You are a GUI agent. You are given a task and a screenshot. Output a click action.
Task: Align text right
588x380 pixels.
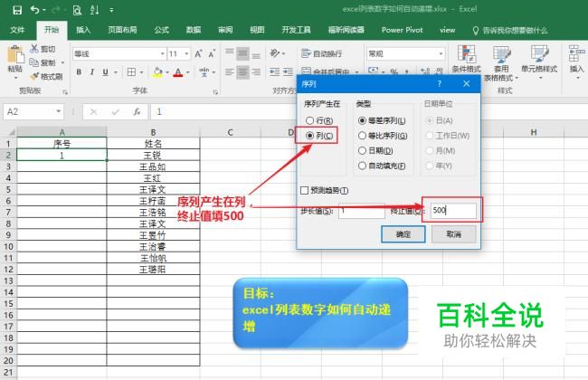coord(256,71)
